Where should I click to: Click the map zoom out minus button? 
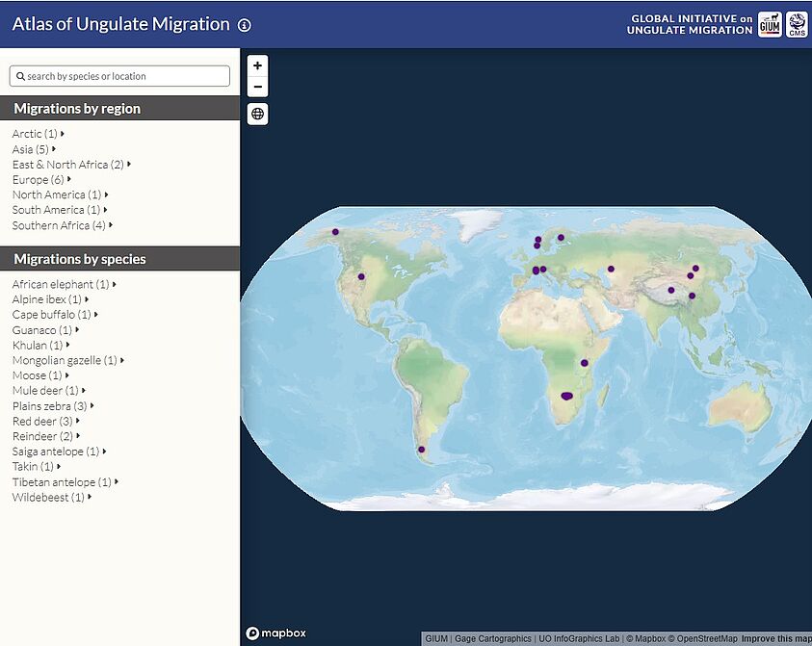pos(257,88)
